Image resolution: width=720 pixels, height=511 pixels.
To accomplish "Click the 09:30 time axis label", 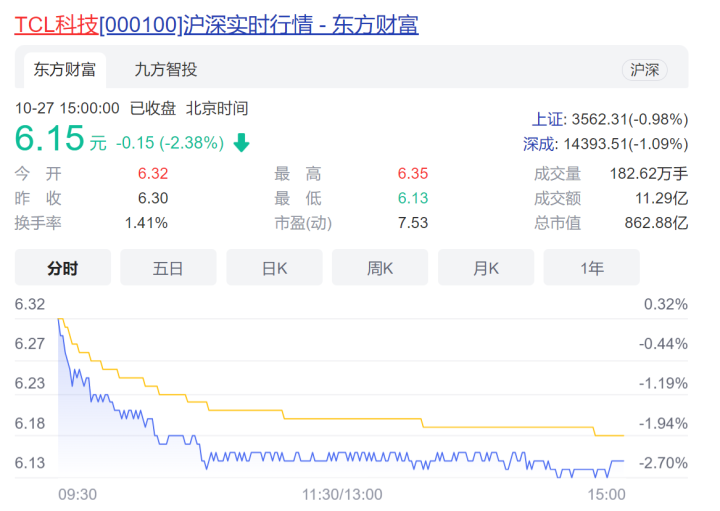I will (x=78, y=494).
